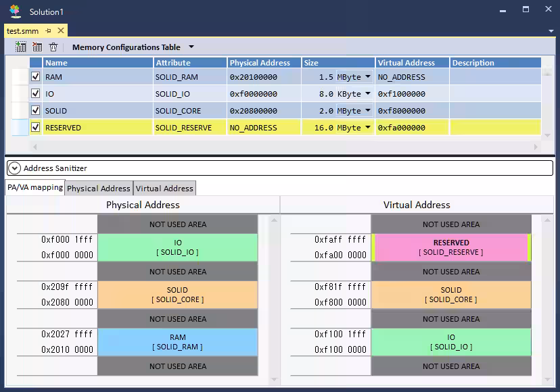Viewport: 560px width, 392px height.
Task: Click the add row toolbar icon
Action: click(21, 47)
